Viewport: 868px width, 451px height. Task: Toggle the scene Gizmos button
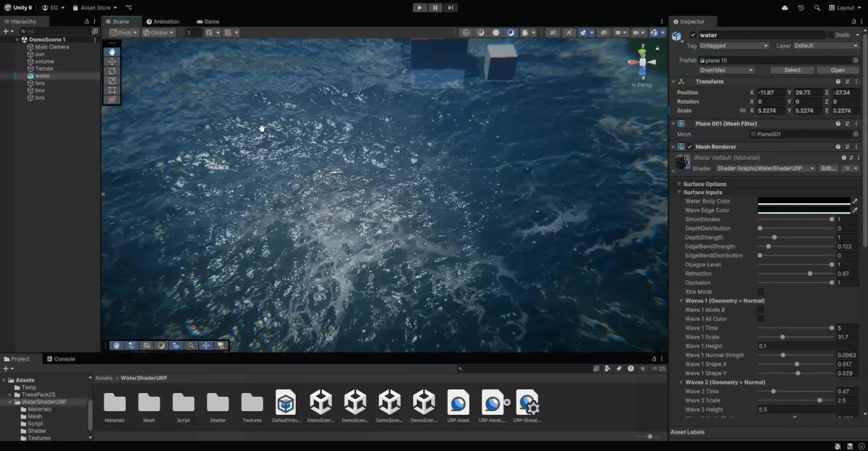(655, 33)
